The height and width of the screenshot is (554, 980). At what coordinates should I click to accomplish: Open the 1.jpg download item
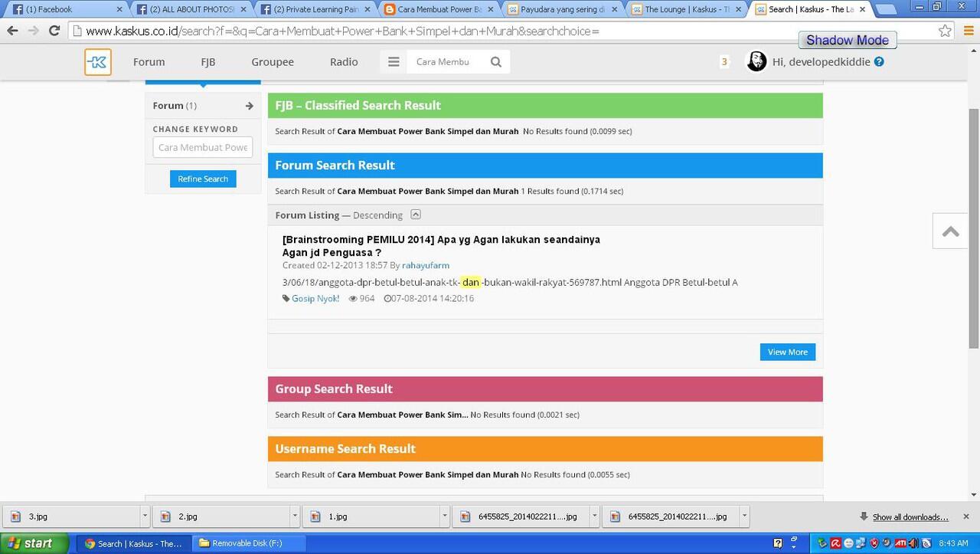tap(371, 516)
